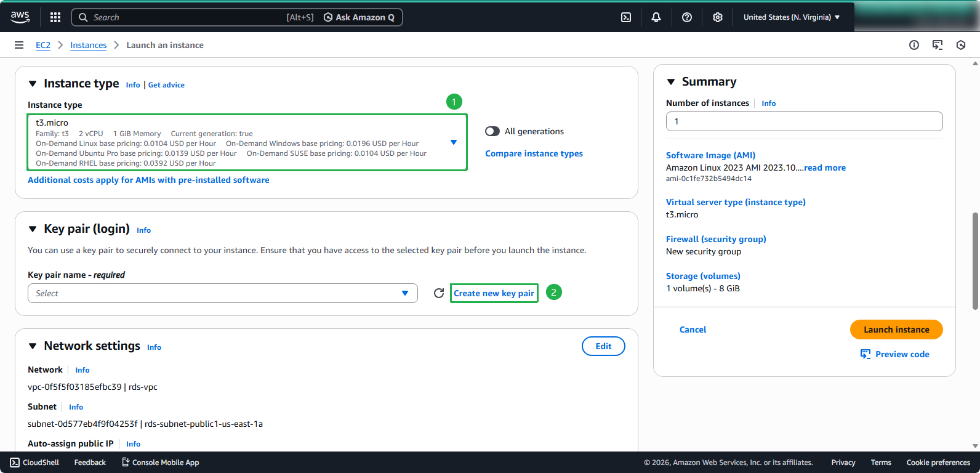Image resolution: width=980 pixels, height=473 pixels.
Task: Open Console Mobile App link
Action: click(x=160, y=463)
